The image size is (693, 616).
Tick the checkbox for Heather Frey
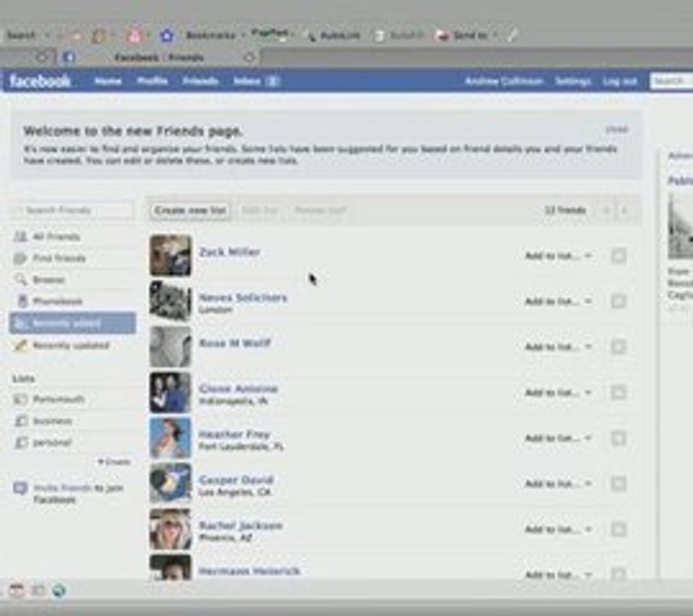click(x=619, y=438)
